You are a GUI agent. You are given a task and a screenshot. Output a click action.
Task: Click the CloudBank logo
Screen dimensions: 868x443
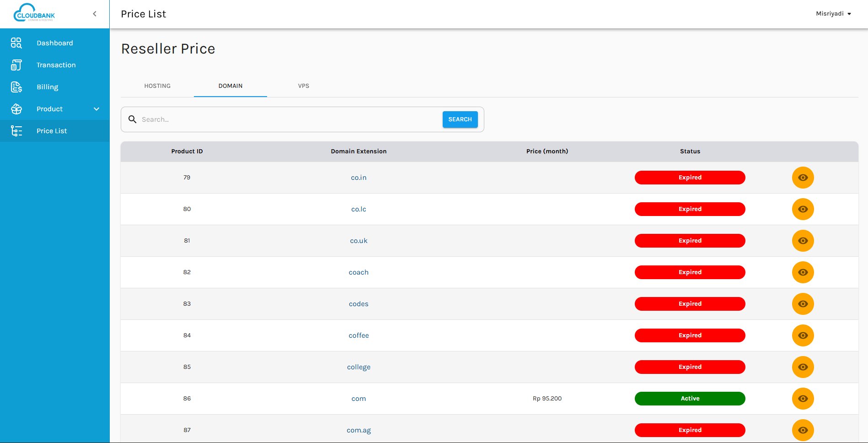point(34,13)
